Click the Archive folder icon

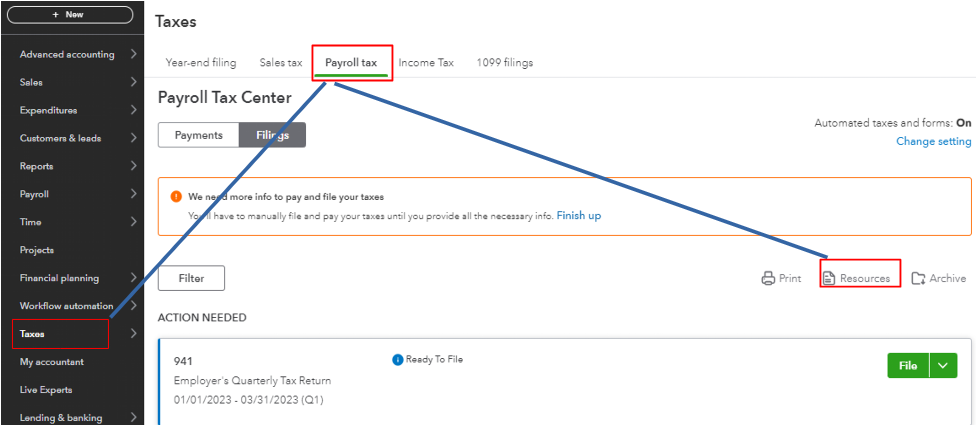point(918,278)
